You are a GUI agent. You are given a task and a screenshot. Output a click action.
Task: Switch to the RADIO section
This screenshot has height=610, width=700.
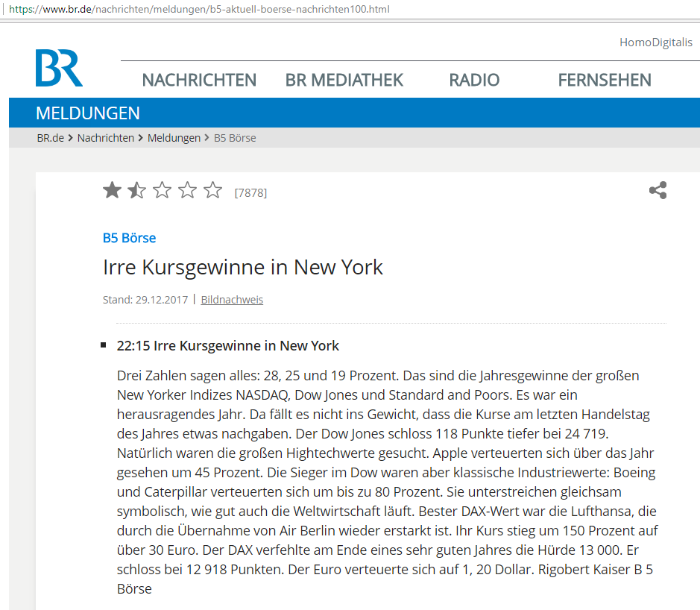tap(473, 80)
